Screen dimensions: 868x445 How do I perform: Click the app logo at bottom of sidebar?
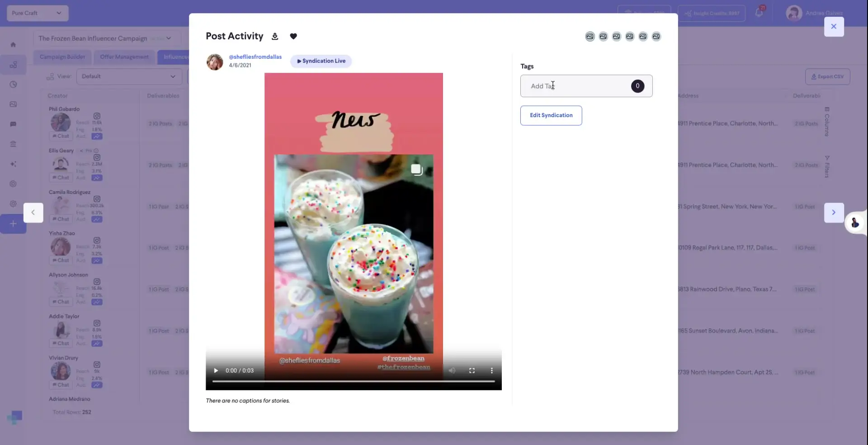(14, 417)
